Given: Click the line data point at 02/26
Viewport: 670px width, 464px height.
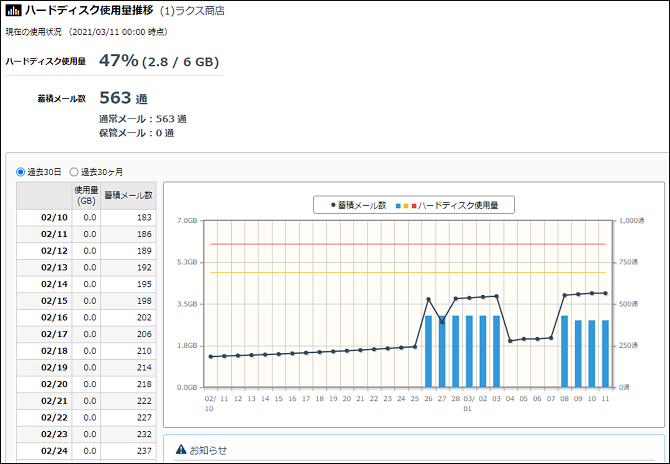Looking at the screenshot, I should click(x=428, y=300).
